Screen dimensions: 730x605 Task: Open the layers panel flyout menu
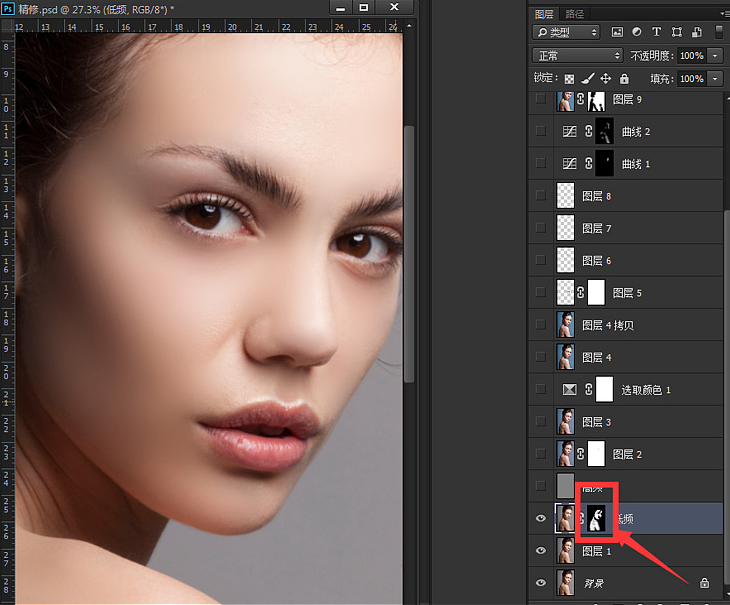[722, 14]
